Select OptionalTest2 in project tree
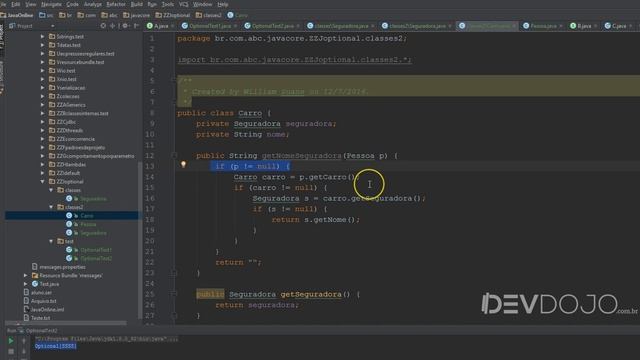This screenshot has height=360, width=640. [96, 258]
